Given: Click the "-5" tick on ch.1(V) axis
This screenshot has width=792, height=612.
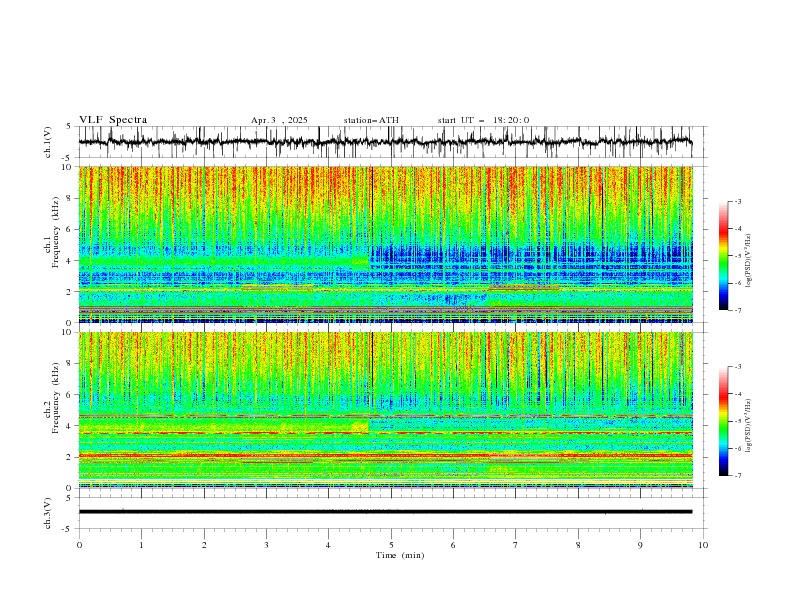Looking at the screenshot, I should (x=68, y=158).
